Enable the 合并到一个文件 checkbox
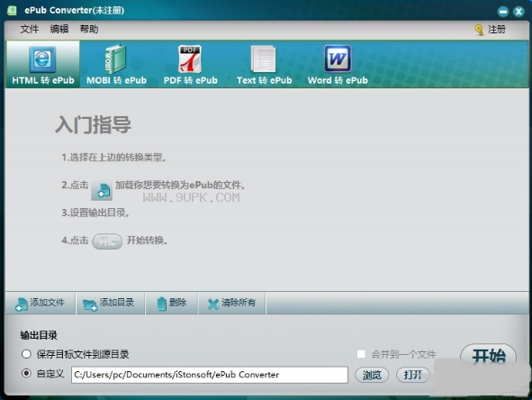Viewport: 532px width, 400px height. point(361,354)
